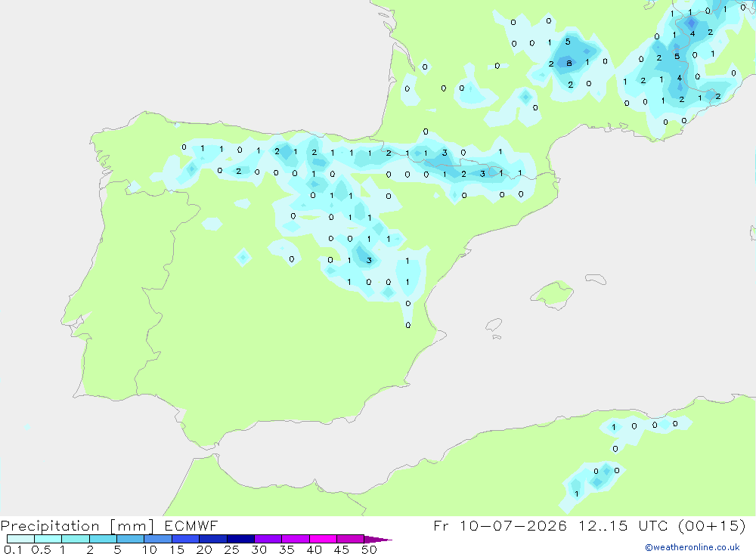
Task: Click the legend label '25'
Action: 232,549
